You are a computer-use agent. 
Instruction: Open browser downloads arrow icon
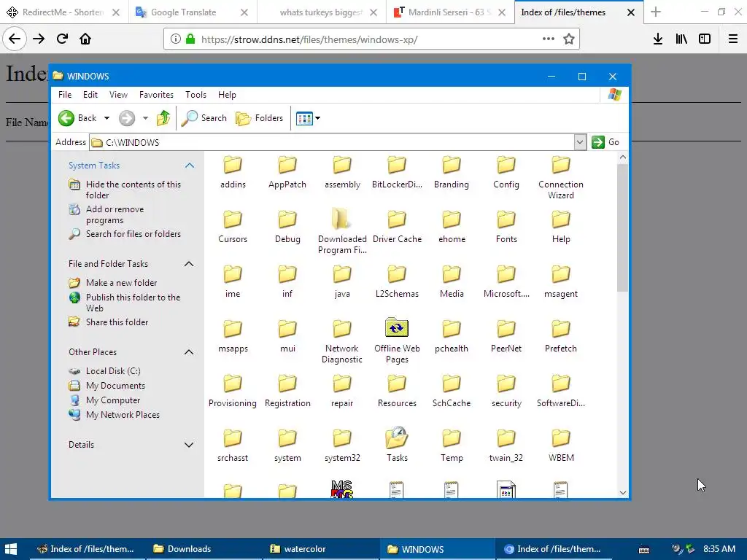658,39
